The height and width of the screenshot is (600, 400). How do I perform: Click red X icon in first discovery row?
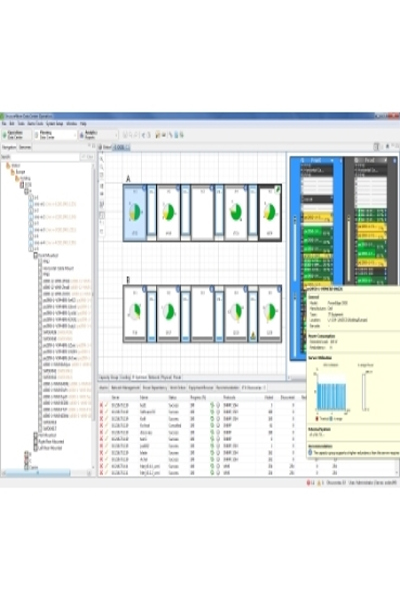click(x=101, y=405)
